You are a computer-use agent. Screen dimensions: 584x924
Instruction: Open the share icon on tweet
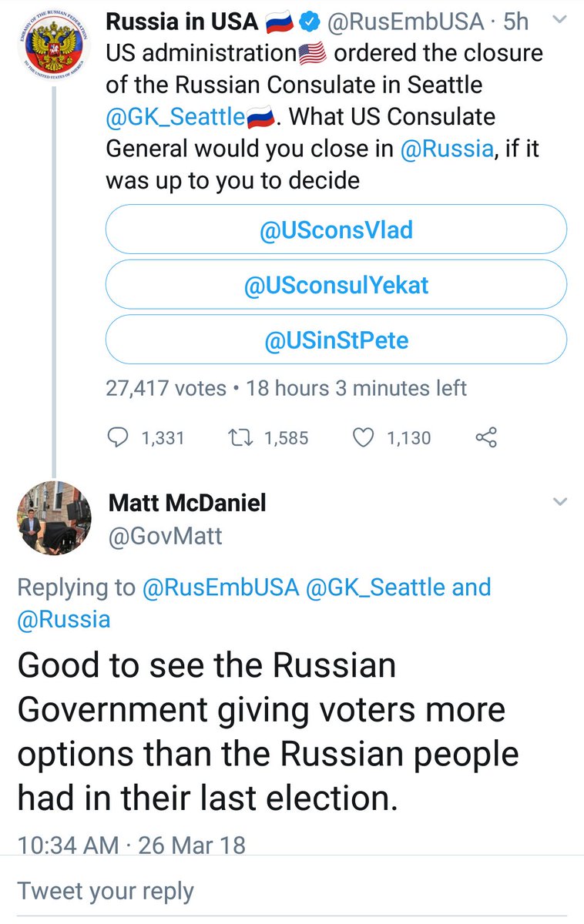tap(486, 437)
